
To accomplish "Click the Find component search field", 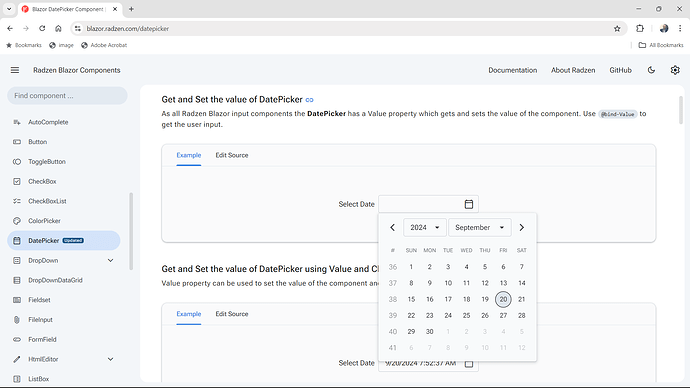I will click(67, 95).
